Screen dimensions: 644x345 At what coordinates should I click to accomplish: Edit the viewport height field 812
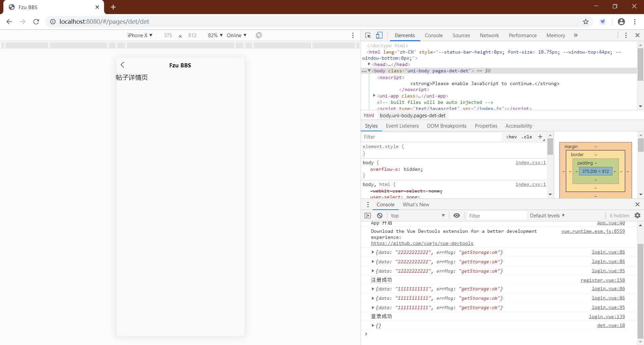(192, 35)
